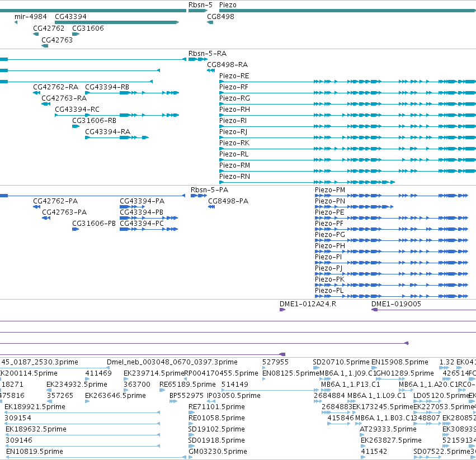
Task: Select the Piezo-PI protein label
Action: pos(328,257)
